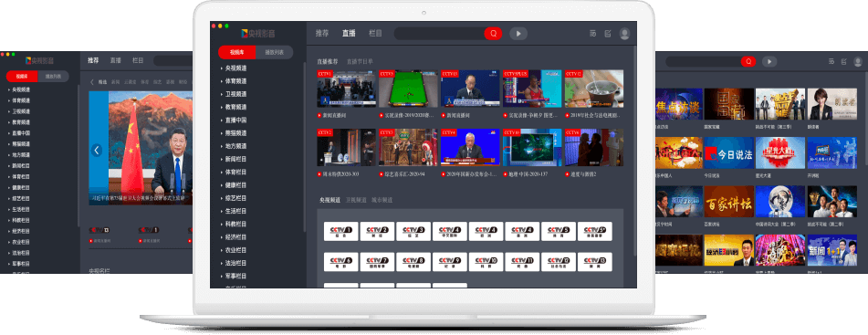Open 新闻1+1 thumbnail in right window

tap(831, 250)
